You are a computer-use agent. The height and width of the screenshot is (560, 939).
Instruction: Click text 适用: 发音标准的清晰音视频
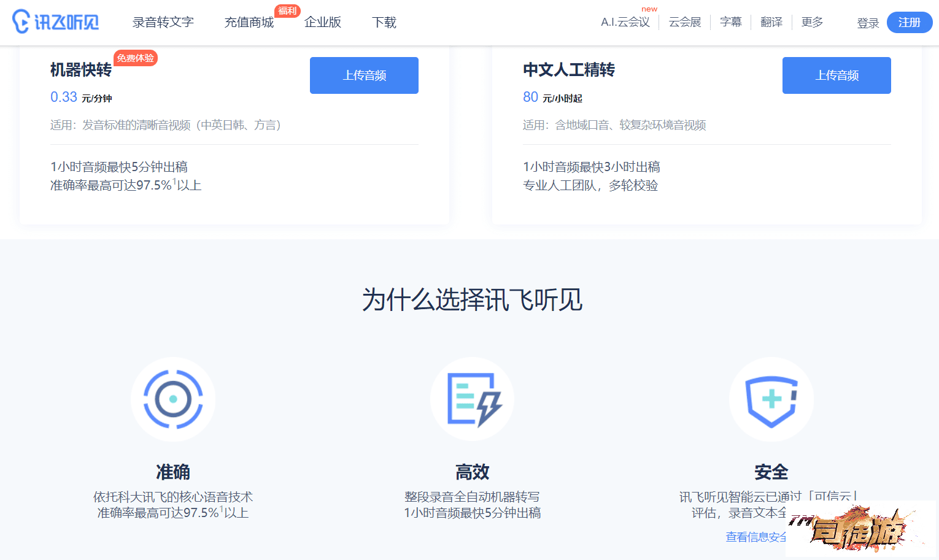click(x=166, y=125)
